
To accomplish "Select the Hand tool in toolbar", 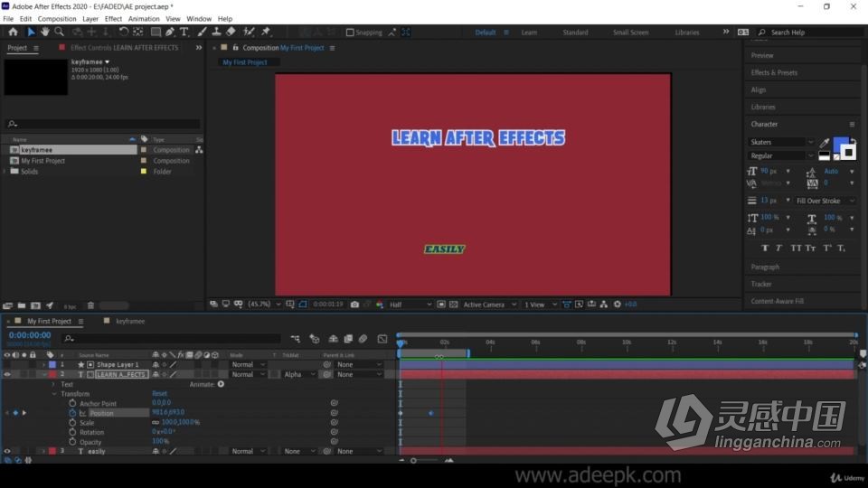I will [45, 33].
